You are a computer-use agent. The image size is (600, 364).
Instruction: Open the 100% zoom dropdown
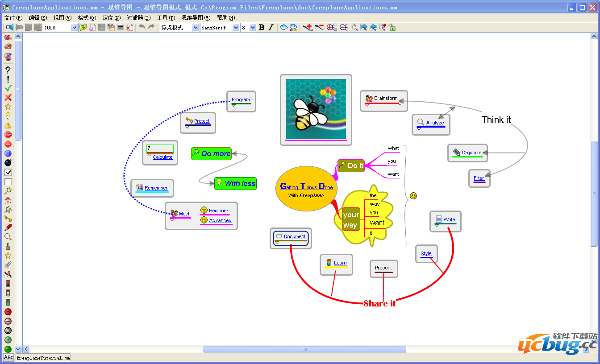click(x=74, y=28)
